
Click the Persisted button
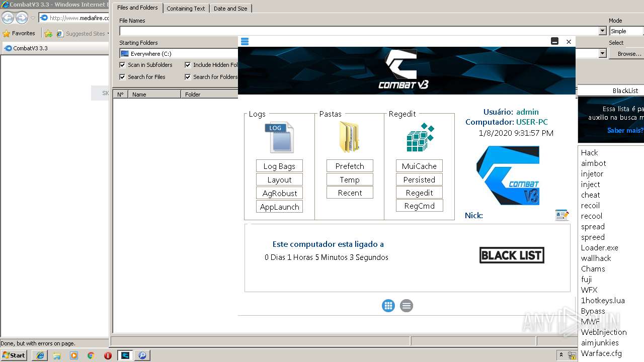(x=419, y=179)
